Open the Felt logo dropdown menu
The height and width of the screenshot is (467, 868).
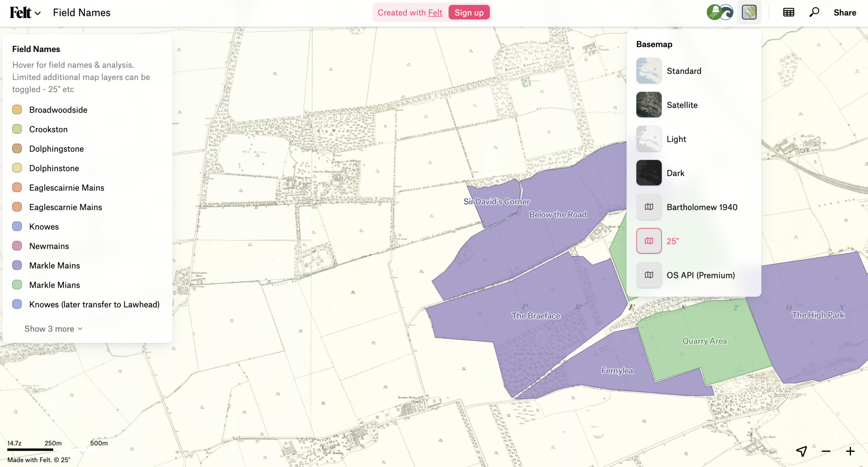(25, 13)
